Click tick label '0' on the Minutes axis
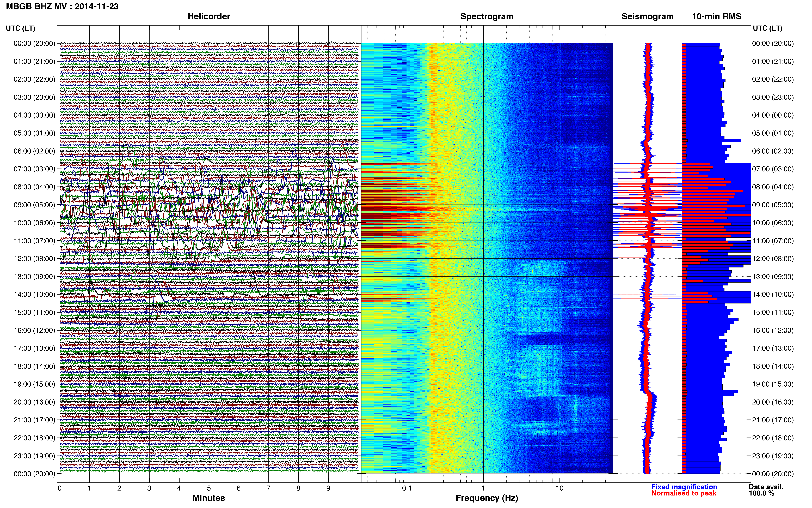This screenshot has width=812, height=508. point(59,488)
